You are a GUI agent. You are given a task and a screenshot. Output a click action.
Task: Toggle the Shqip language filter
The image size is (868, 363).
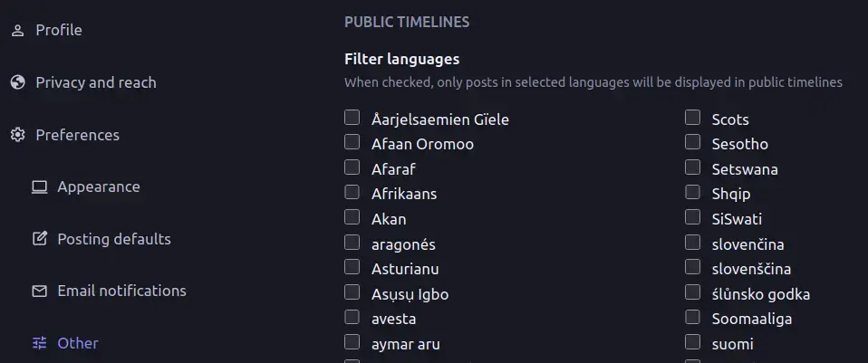(692, 192)
